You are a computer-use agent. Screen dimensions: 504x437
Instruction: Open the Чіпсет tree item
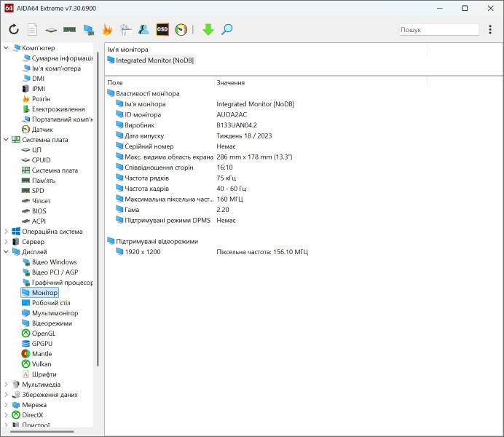(36, 201)
